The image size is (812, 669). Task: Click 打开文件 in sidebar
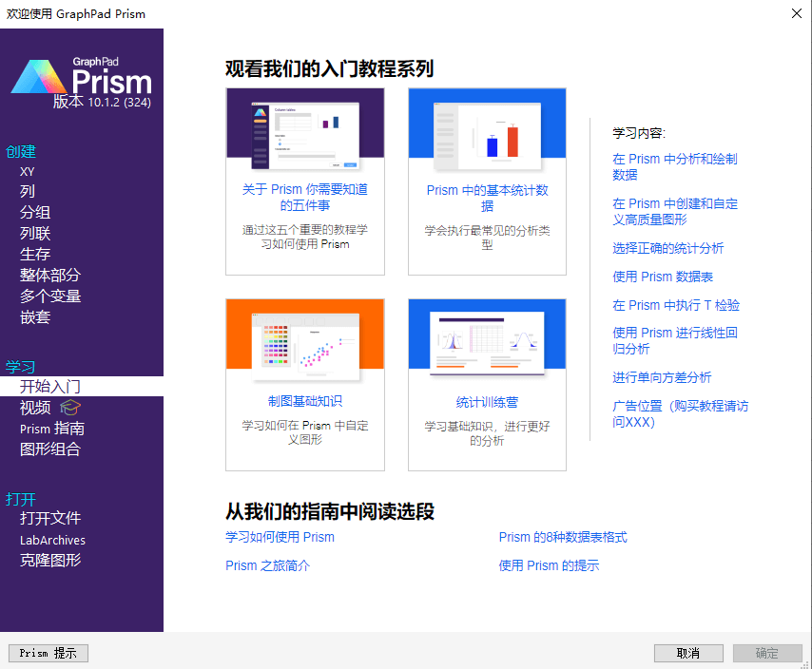[50, 519]
